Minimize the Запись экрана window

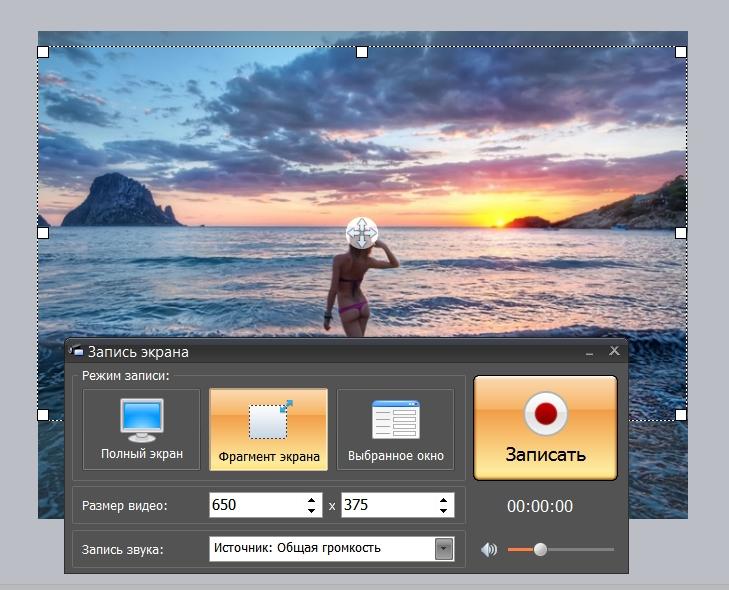click(590, 352)
